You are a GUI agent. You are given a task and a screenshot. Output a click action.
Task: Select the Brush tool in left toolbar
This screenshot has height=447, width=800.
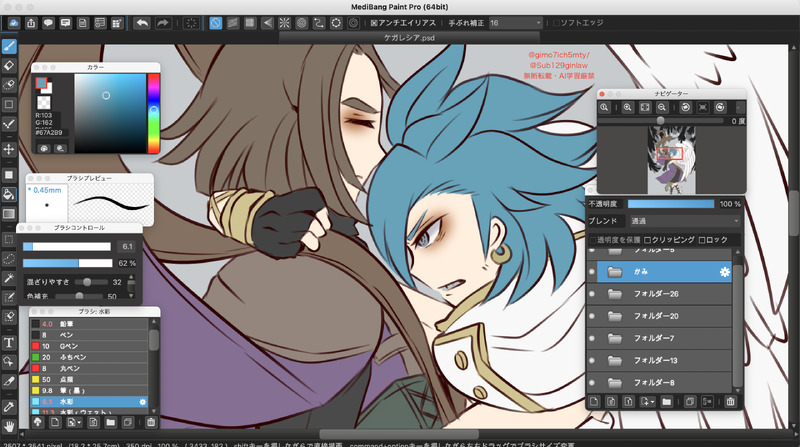[x=9, y=46]
